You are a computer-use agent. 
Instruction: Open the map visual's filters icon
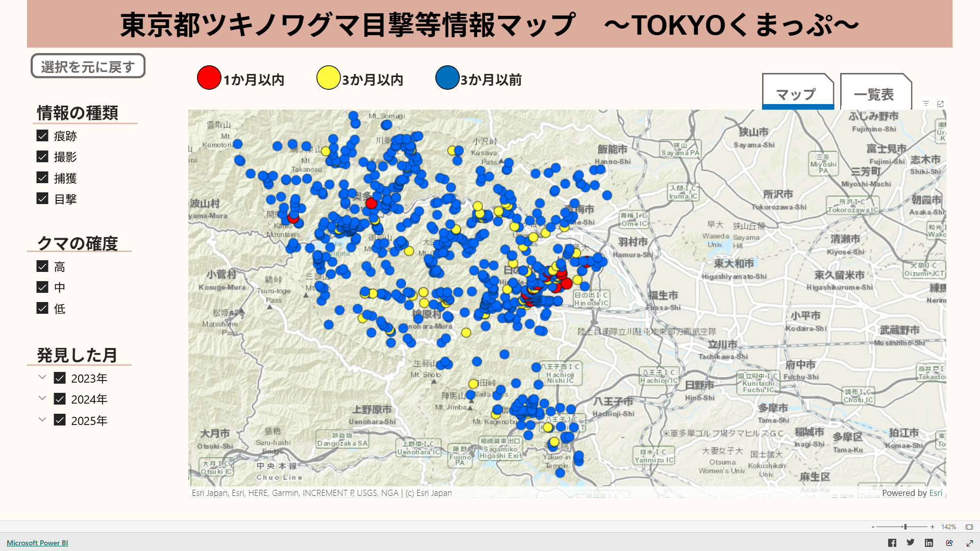[926, 104]
